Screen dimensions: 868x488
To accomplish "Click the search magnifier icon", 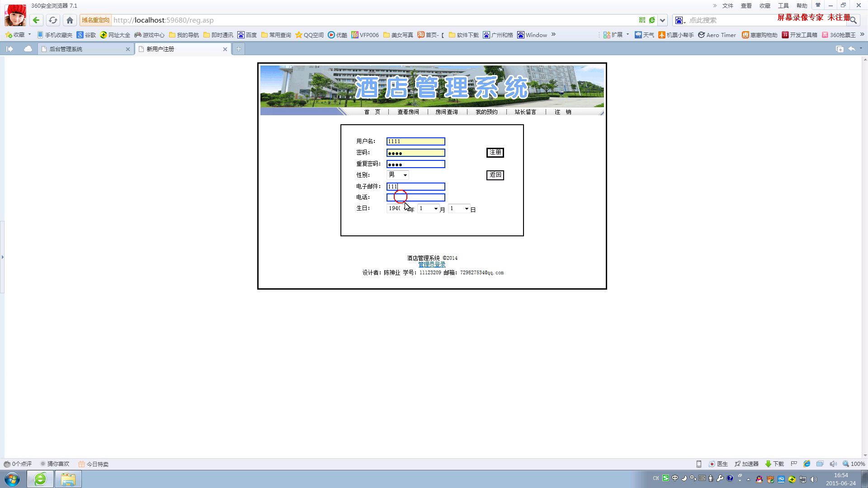I will (853, 20).
